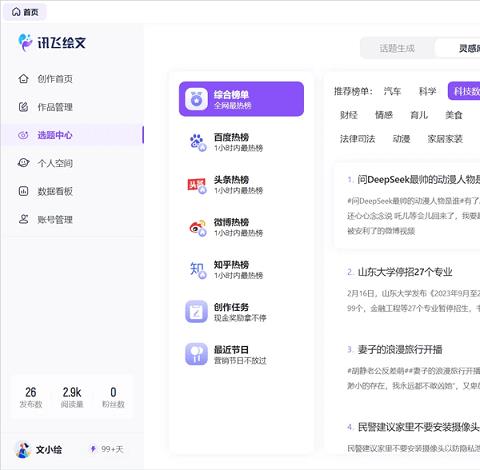Click the 创作任务 notepad icon
The height and width of the screenshot is (470, 480).
coord(196,312)
